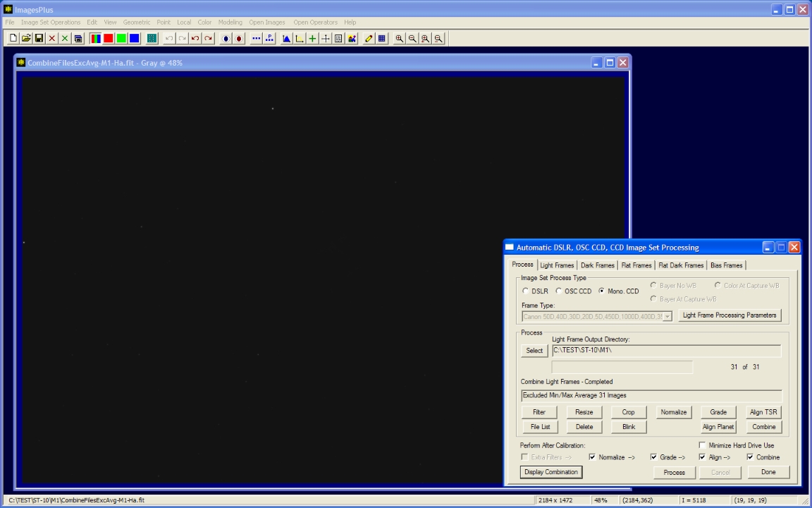
Task: Select the green channel swatch
Action: pos(121,38)
